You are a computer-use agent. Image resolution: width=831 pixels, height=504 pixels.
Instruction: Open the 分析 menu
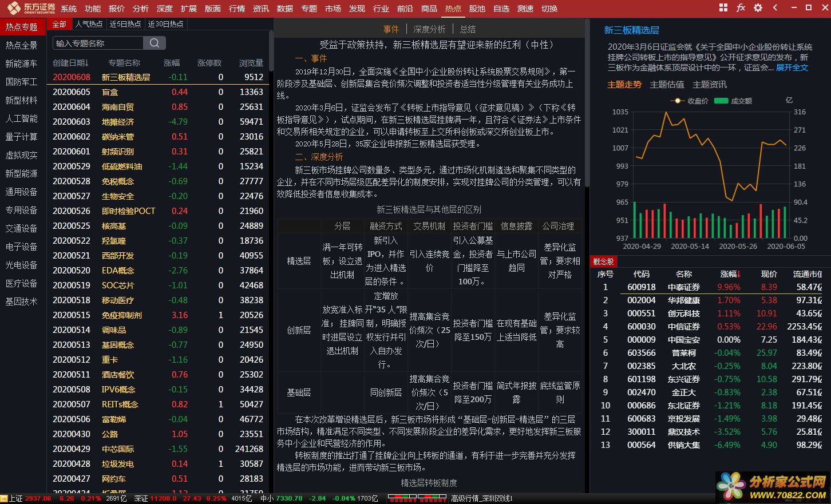tap(141, 9)
